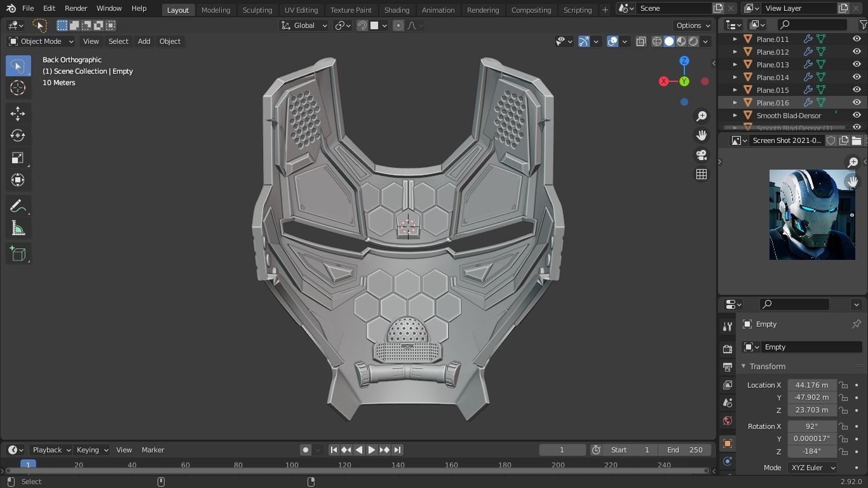Screen dimensions: 868x488
Task: Choose the Scale tool
Action: (18, 158)
